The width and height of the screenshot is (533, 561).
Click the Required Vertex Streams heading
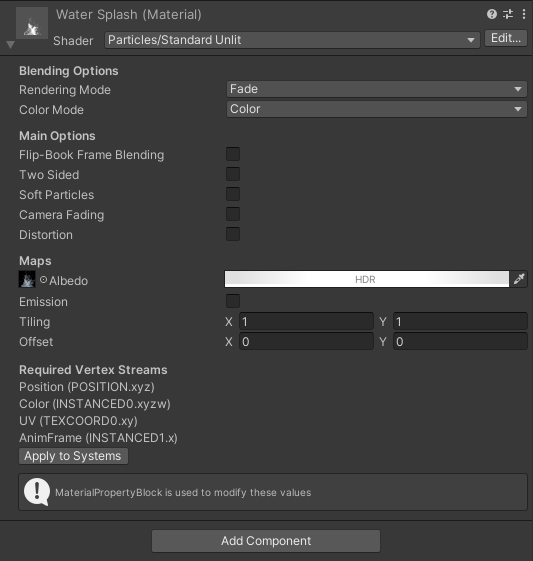point(93,370)
